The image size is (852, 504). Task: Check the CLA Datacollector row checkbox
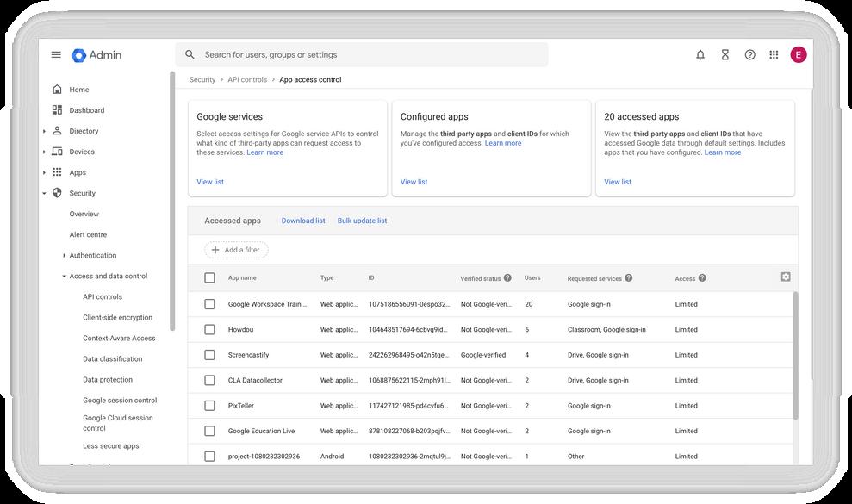[209, 380]
